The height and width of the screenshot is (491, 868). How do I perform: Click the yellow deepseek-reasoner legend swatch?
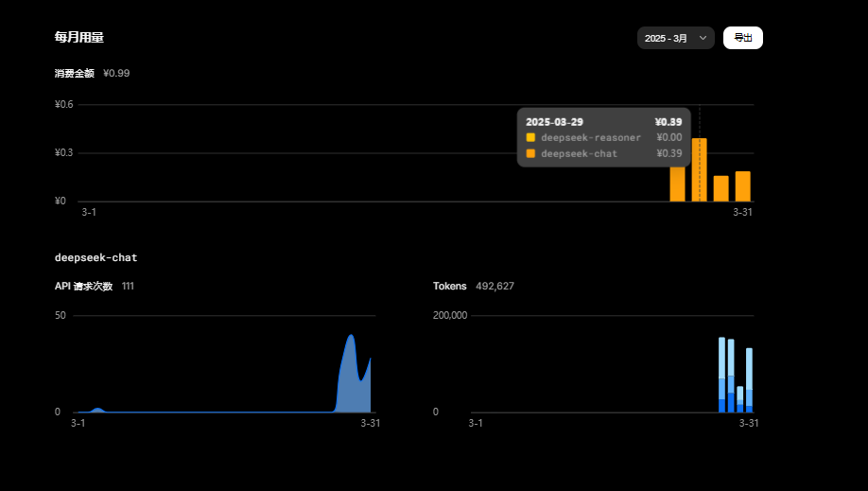[530, 137]
